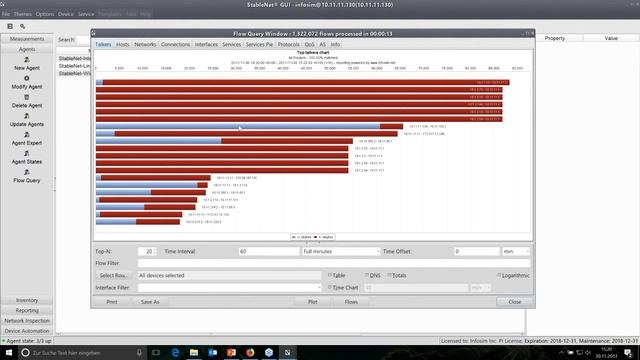Click the volume icon in system tray
This screenshot has height=360, width=640.
coord(588,352)
